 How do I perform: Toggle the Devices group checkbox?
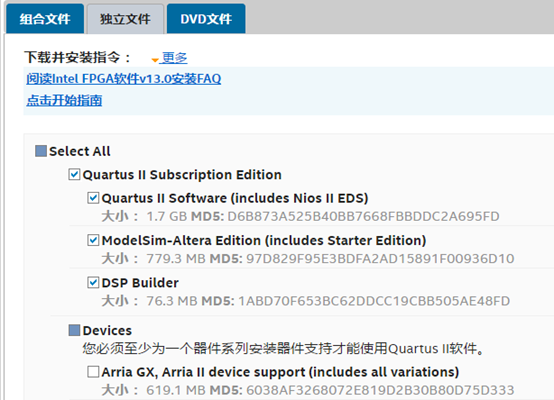click(74, 330)
